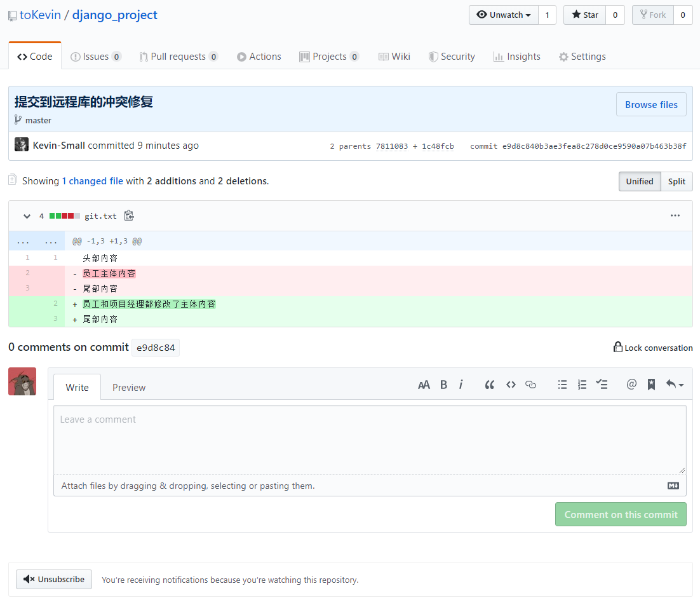Focus the Leave a comment text area

pos(370,440)
